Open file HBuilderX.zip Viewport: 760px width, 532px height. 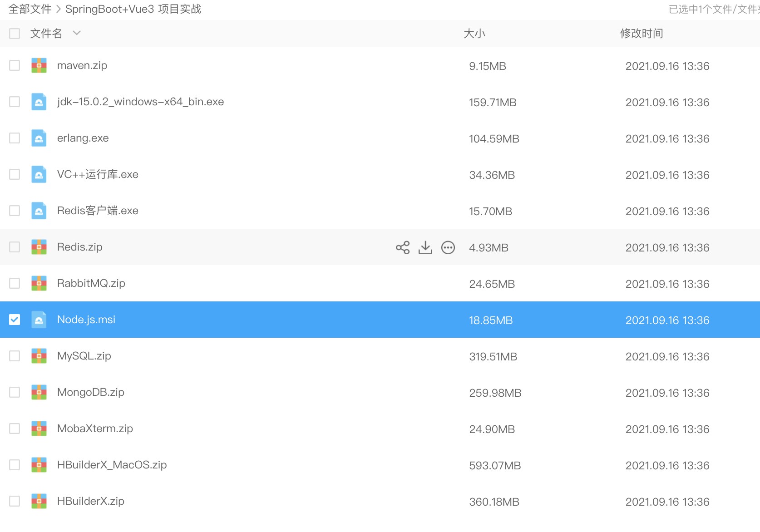(91, 501)
